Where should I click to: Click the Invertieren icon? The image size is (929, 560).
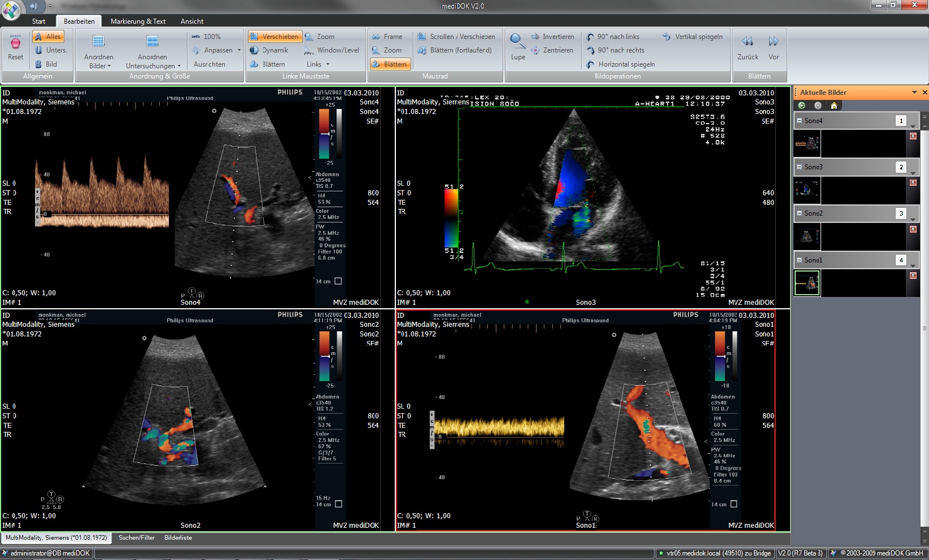coord(535,37)
